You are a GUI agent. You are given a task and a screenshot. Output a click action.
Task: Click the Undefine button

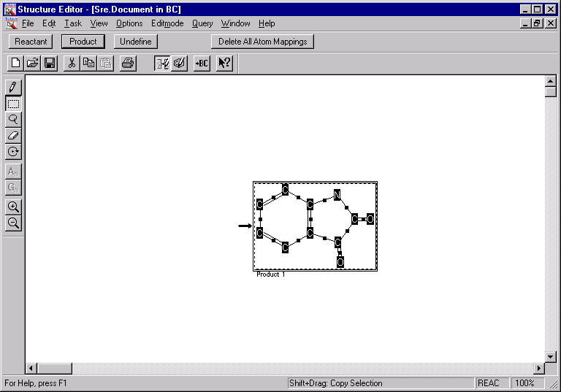[x=135, y=42]
